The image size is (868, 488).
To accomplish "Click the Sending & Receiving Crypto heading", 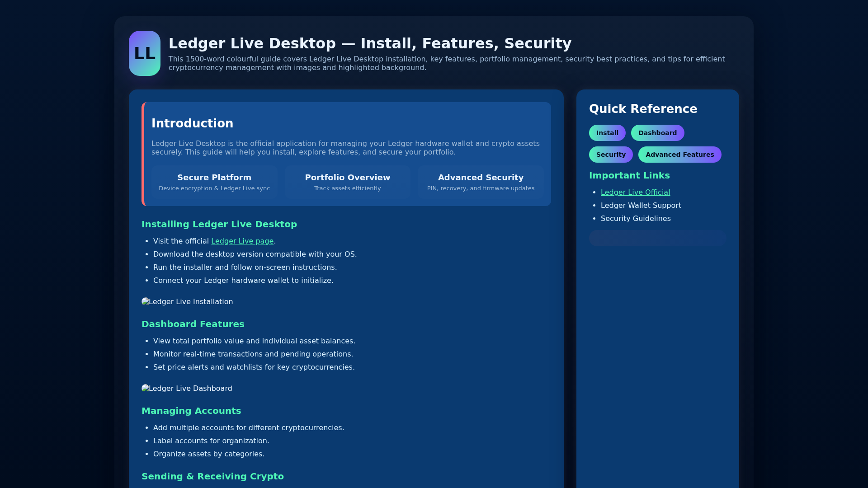I will 212,476.
